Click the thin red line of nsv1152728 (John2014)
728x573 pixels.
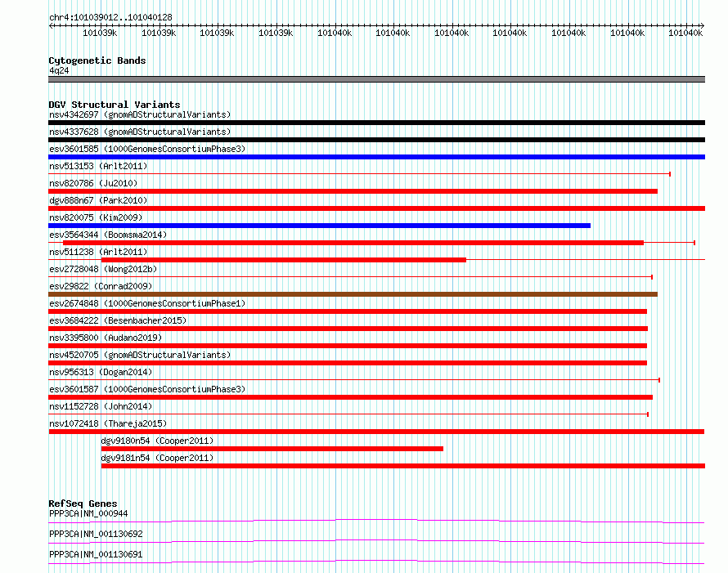(348, 414)
